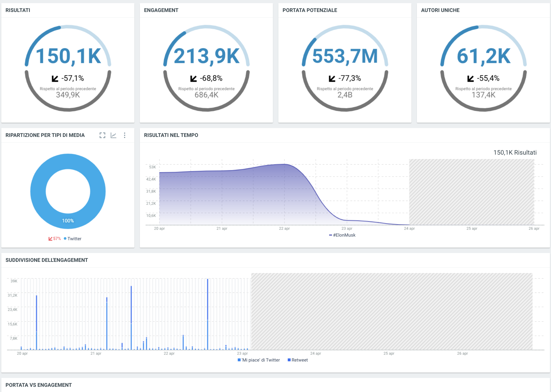Click the SUDDIVISIONE DELL'ENGAGEMENT title
Viewport: 551px width, 392px height.
click(47, 260)
